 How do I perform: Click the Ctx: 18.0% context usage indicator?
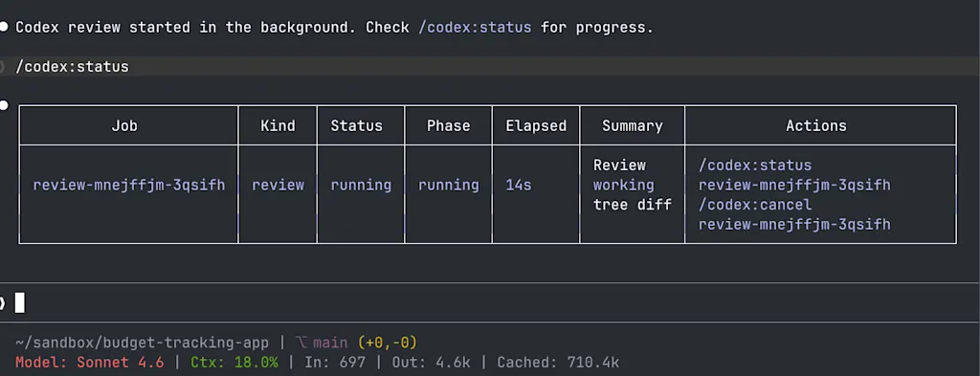click(x=234, y=363)
